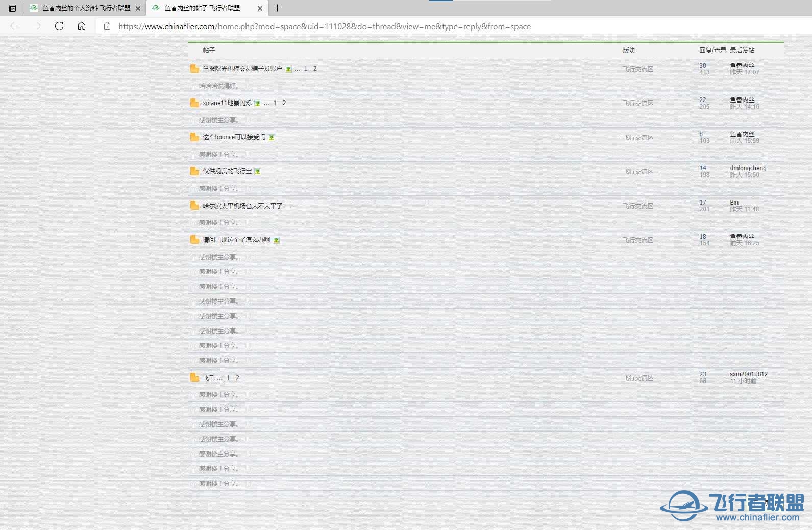Open thread 这个bounce可以接受吗
The height and width of the screenshot is (530, 812).
234,137
